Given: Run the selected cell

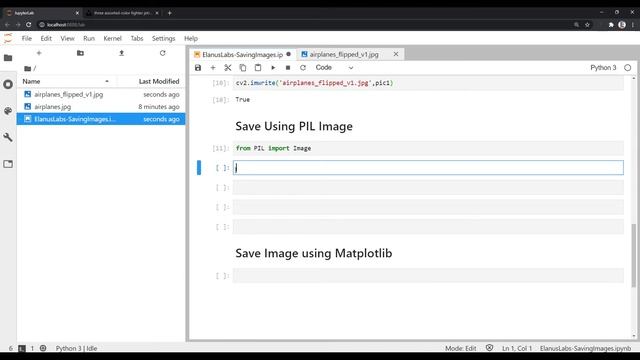Looking at the screenshot, I should tap(273, 68).
